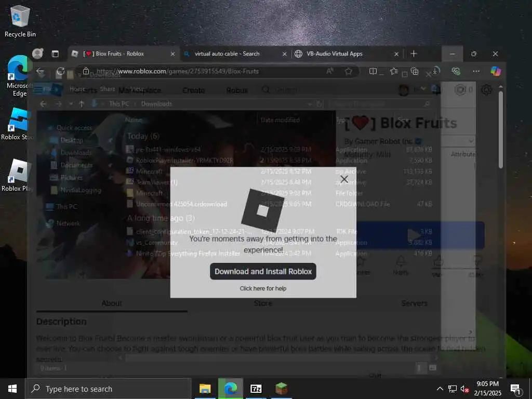Viewport: 532px width, 399px height.
Task: Add page to favorites star icon
Action: (x=348, y=71)
